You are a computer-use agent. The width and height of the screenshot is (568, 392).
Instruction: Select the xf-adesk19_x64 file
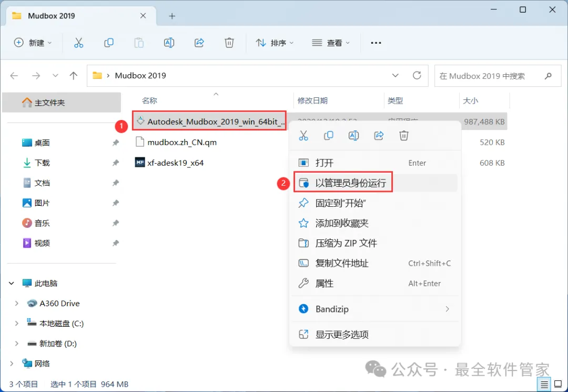[169, 163]
